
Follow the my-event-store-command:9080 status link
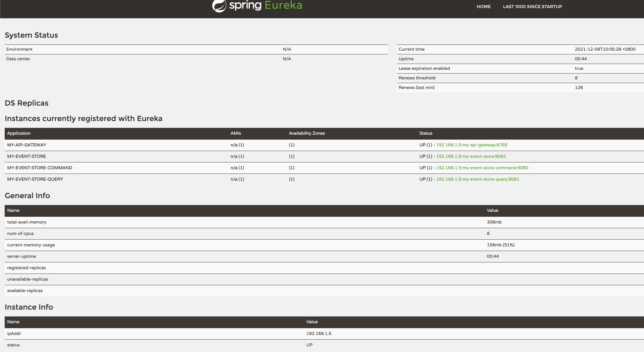click(482, 168)
